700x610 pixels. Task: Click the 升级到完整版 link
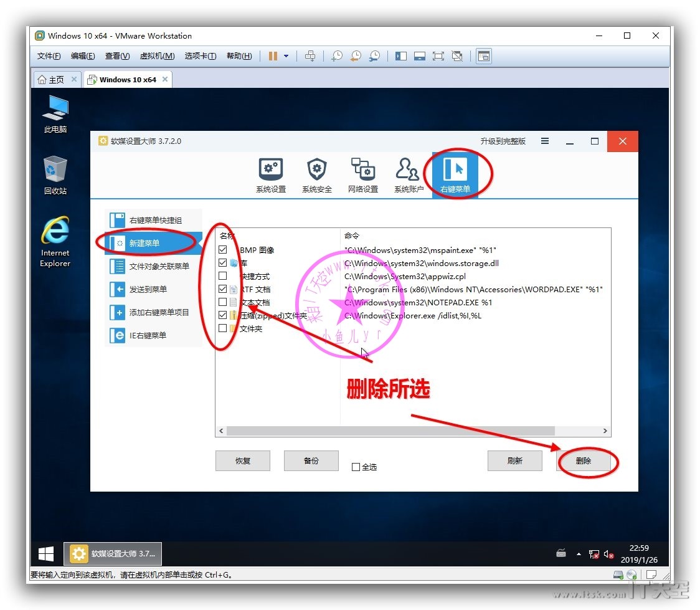click(x=503, y=141)
